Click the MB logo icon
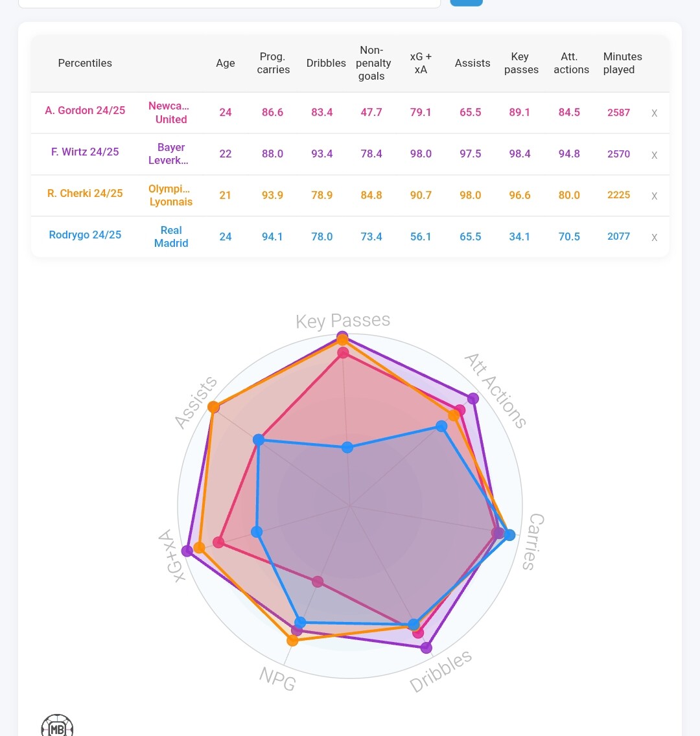The height and width of the screenshot is (736, 700). pyautogui.click(x=57, y=727)
